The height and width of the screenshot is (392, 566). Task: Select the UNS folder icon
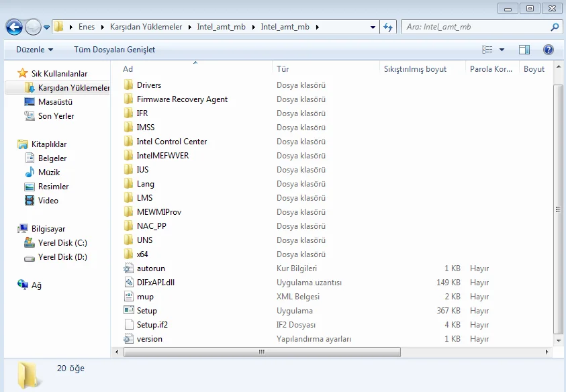128,240
